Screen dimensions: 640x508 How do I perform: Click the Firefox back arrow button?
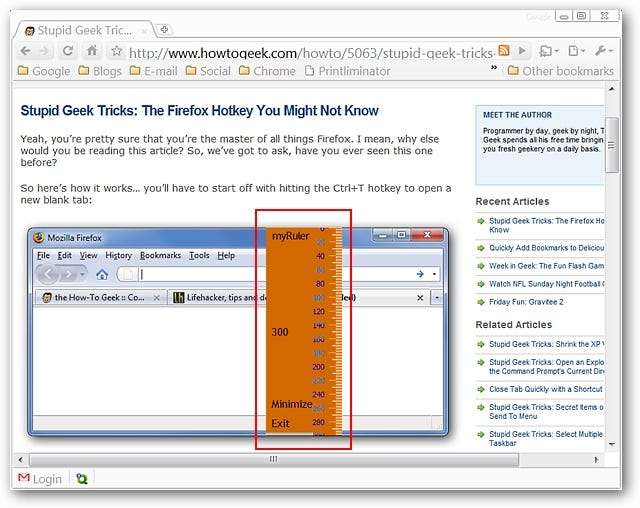click(x=48, y=274)
